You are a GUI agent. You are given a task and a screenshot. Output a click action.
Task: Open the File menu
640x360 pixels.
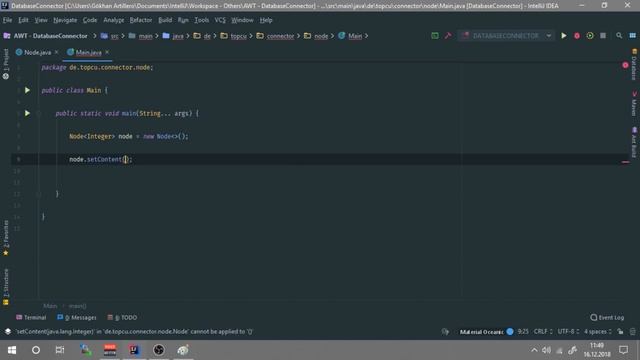click(x=7, y=20)
